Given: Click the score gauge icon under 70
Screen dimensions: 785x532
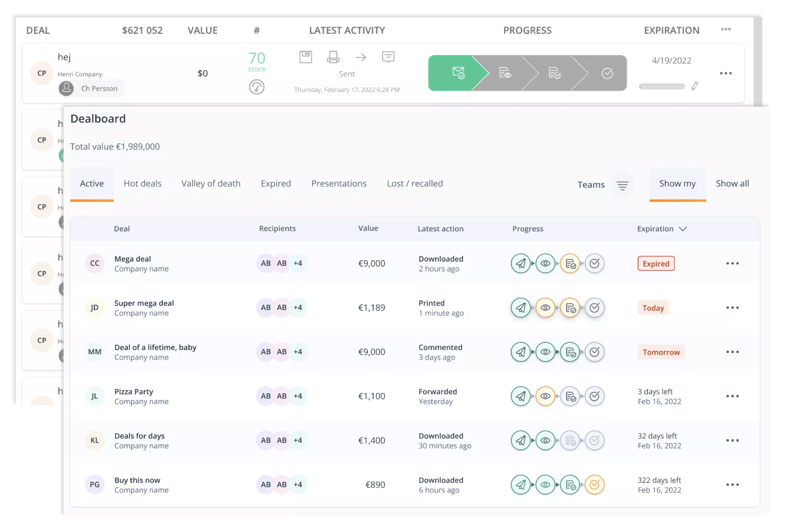Looking at the screenshot, I should coord(257,87).
